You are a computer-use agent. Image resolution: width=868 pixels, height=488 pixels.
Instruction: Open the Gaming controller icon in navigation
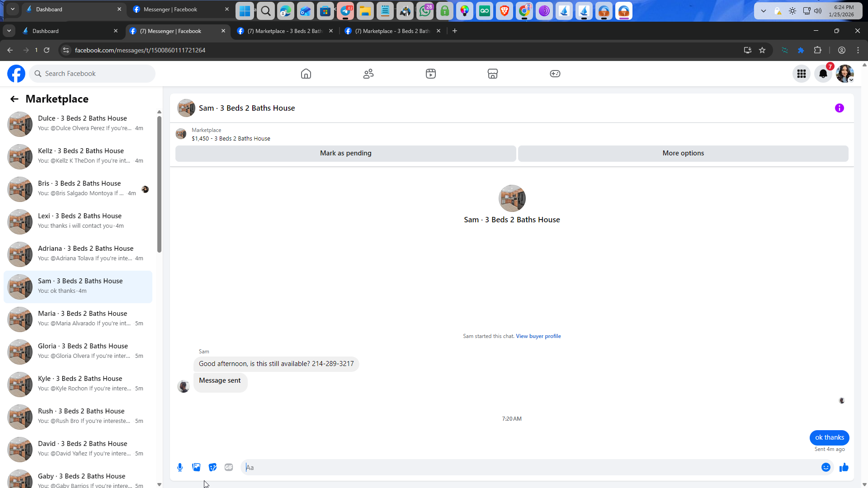(555, 74)
